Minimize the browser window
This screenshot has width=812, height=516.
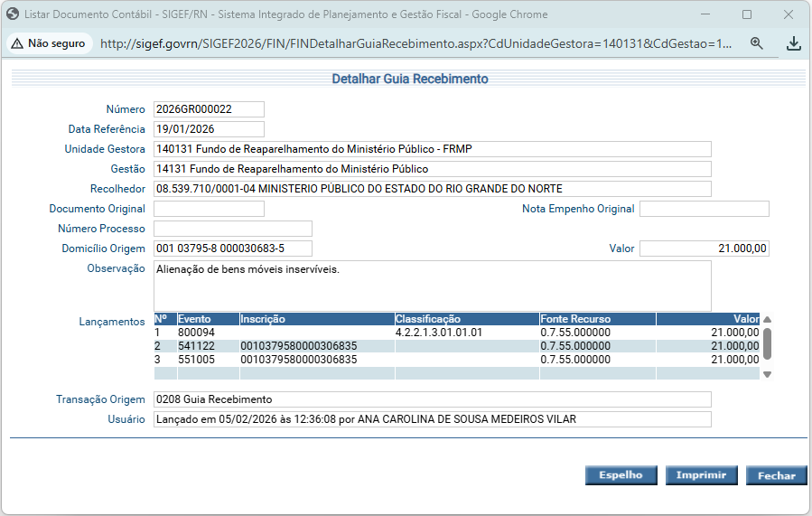click(x=705, y=14)
